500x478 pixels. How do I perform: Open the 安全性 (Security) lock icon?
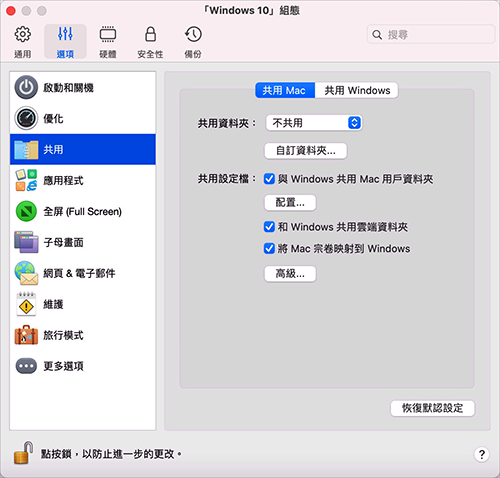click(150, 34)
